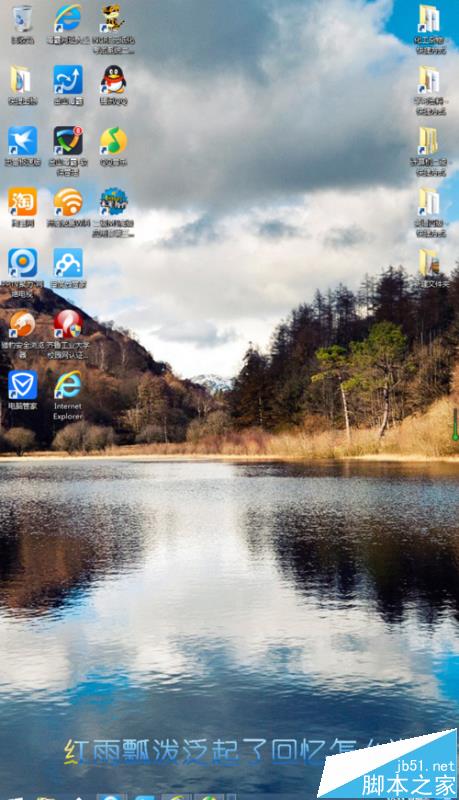Open the Baidu cloud manager icon
Viewport: 459px width, 800px height.
[x=68, y=265]
